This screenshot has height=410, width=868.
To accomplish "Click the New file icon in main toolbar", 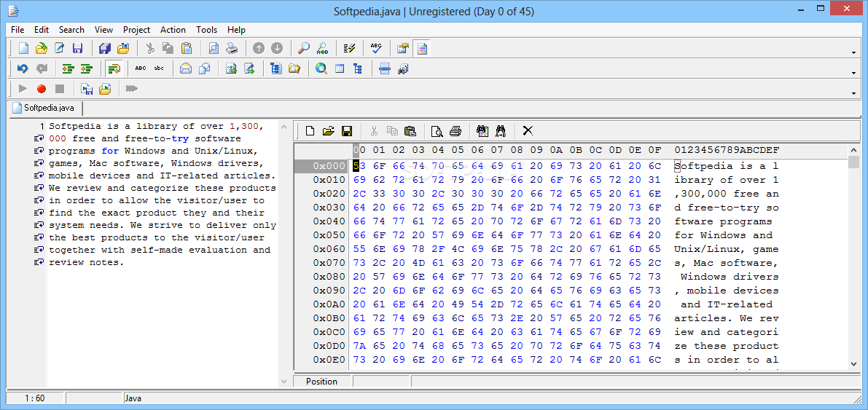I will [23, 49].
